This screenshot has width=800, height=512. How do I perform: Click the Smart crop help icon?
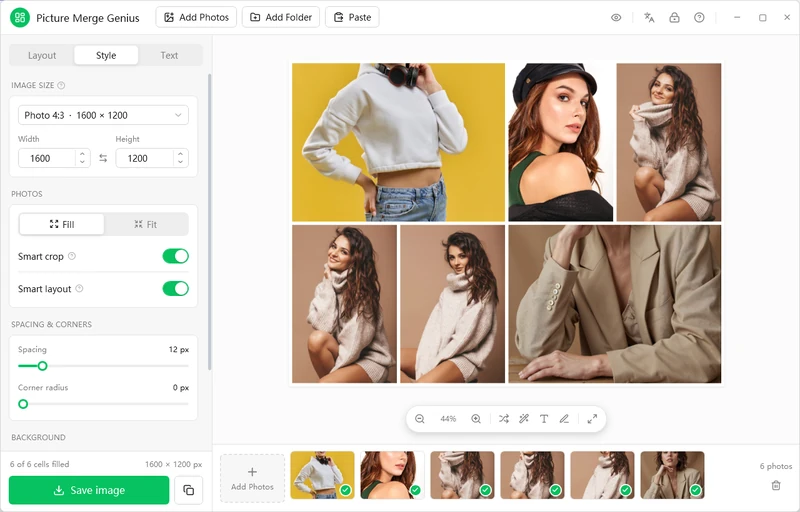[72, 256]
